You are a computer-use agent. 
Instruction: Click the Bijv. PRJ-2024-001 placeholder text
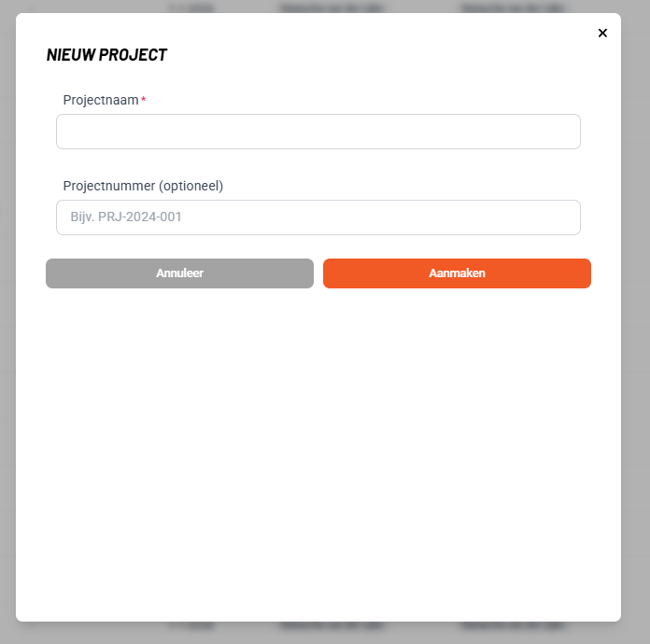pos(126,217)
